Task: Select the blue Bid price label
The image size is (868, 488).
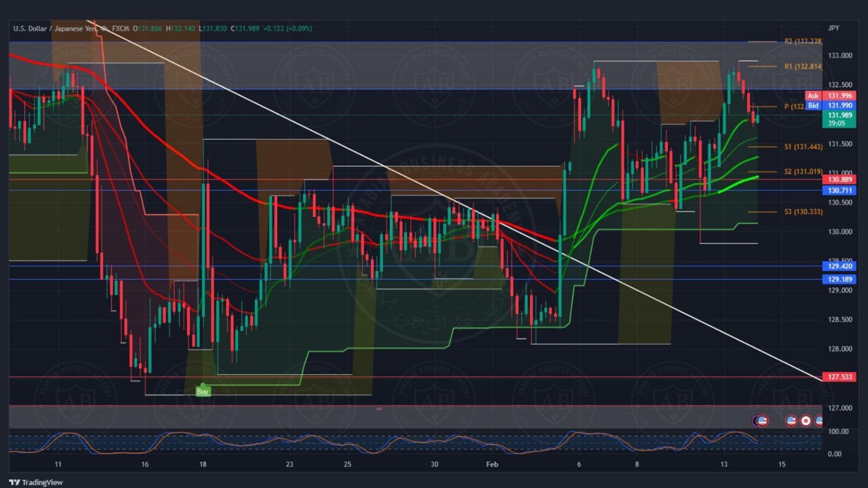Action: (813, 106)
